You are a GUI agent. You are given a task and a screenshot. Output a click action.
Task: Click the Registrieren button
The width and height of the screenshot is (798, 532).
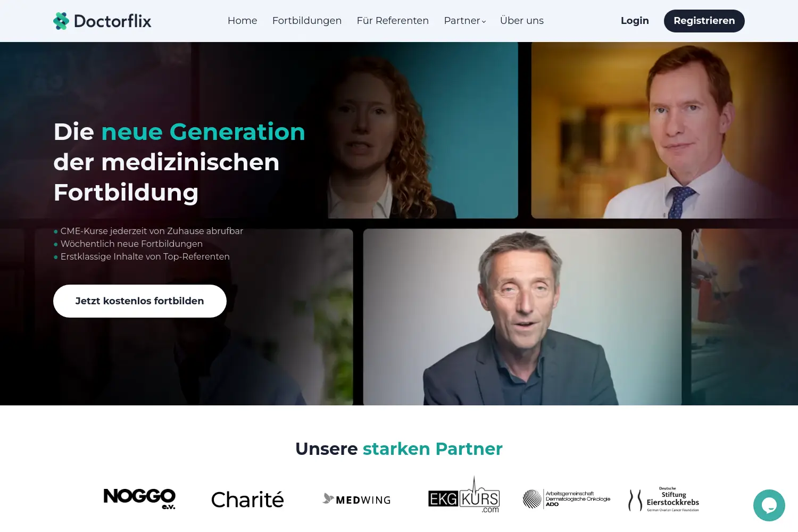point(704,21)
